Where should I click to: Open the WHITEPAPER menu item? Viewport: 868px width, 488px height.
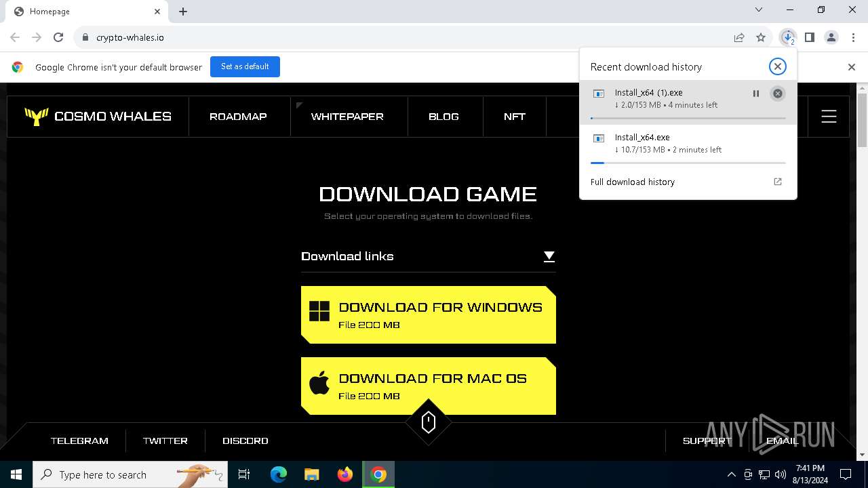click(x=347, y=117)
